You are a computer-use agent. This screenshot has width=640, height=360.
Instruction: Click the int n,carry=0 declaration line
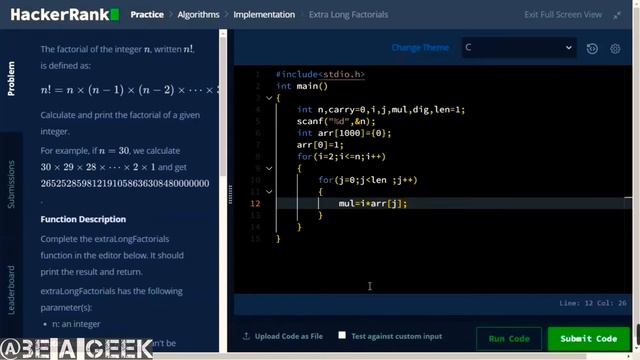tap(381, 109)
